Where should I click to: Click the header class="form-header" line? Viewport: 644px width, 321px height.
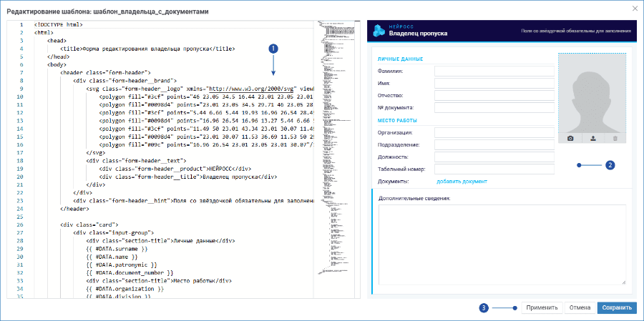point(107,73)
